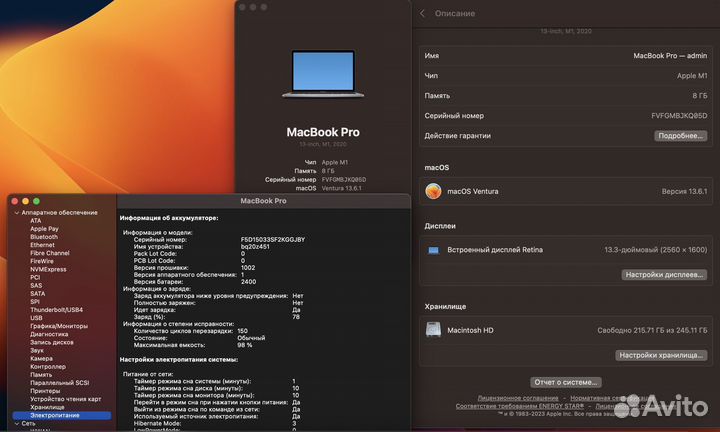Click the Версия 13.6.1 text
This screenshot has width=720, height=432.
tap(684, 191)
